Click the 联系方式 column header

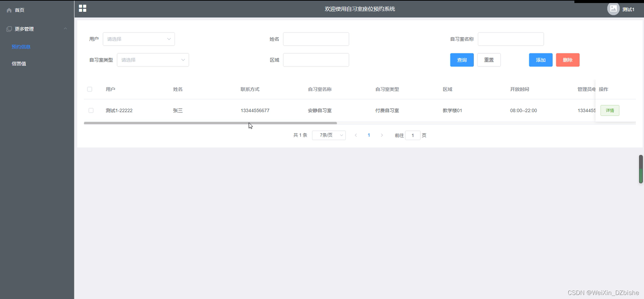[250, 89]
